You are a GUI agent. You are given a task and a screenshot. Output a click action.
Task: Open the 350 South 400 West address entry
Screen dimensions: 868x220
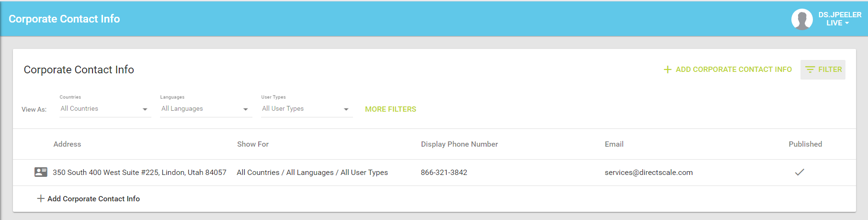coord(139,173)
